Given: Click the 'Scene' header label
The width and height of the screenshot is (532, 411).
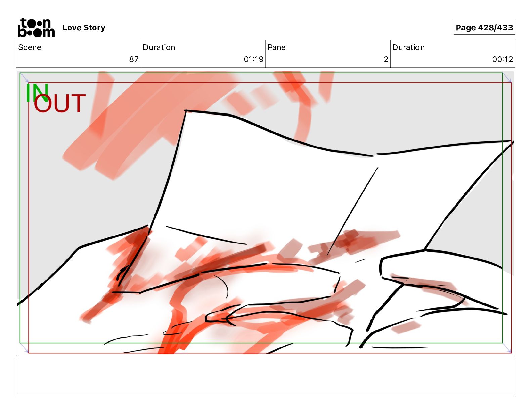Looking at the screenshot, I should click(30, 47).
